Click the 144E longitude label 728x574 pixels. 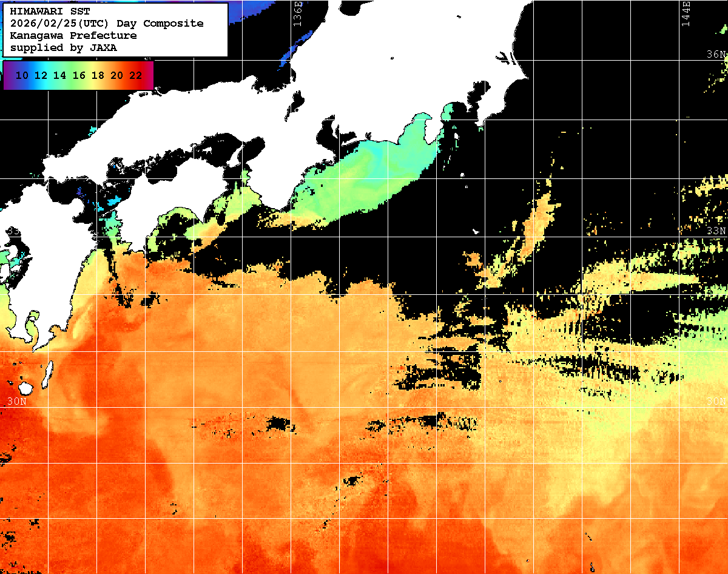coord(686,13)
